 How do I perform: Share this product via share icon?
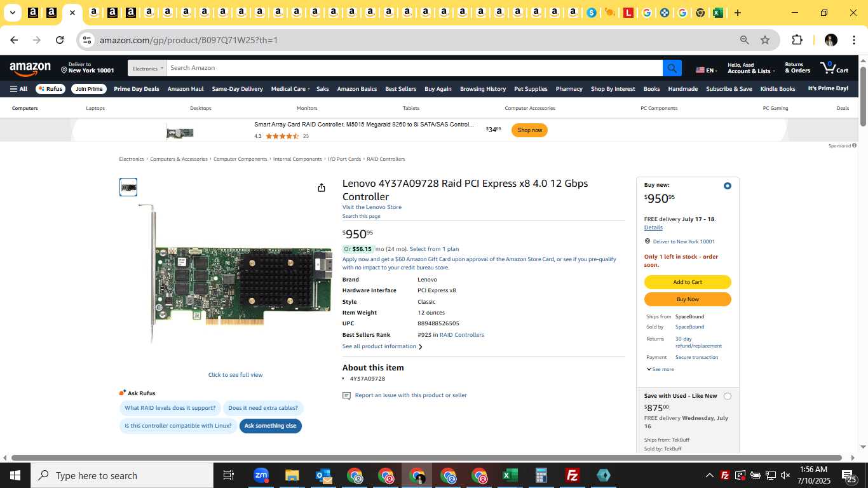point(322,187)
